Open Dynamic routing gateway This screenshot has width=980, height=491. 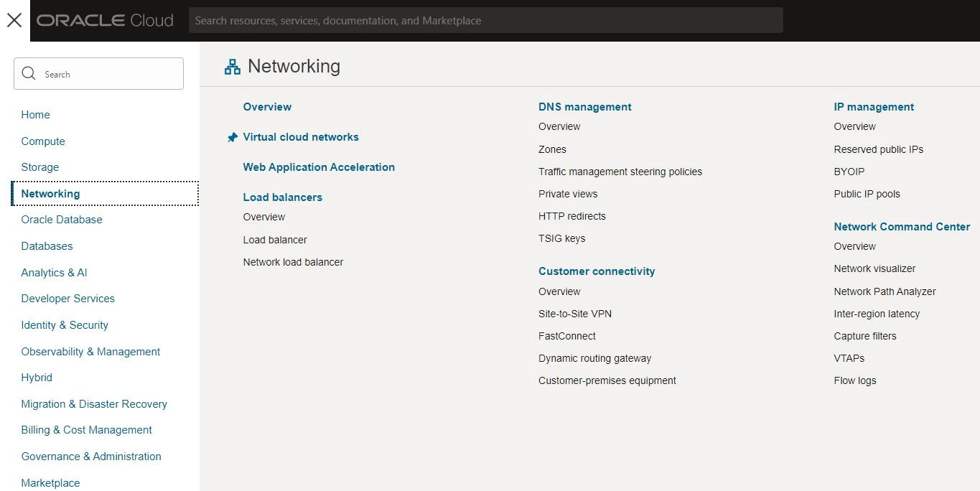tap(595, 358)
